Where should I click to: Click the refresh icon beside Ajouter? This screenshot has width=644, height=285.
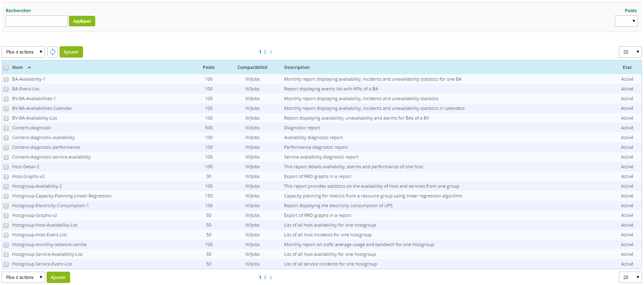click(x=53, y=52)
